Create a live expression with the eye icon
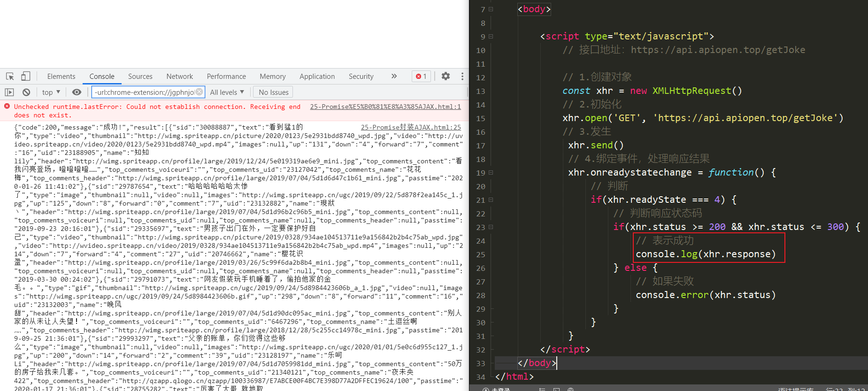868x391 pixels. (77, 92)
